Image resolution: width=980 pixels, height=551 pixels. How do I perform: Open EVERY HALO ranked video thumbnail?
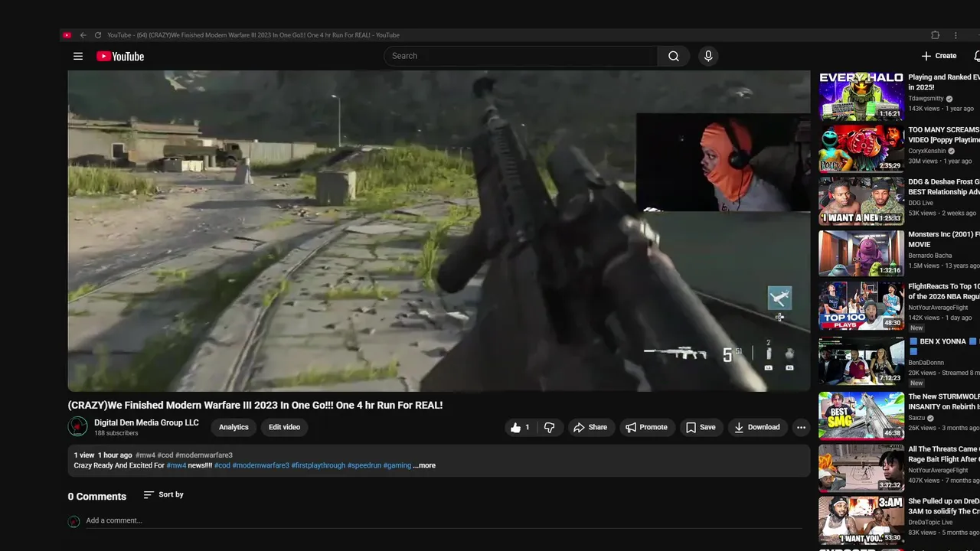point(861,96)
